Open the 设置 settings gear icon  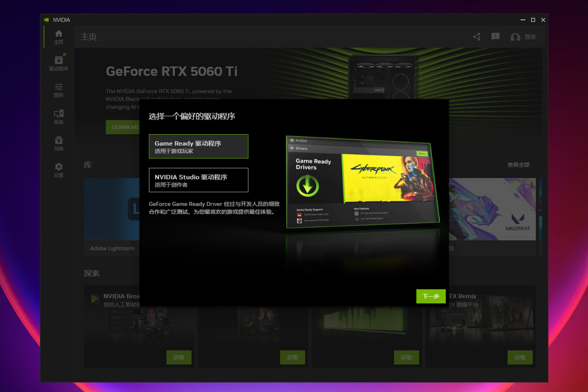point(58,170)
